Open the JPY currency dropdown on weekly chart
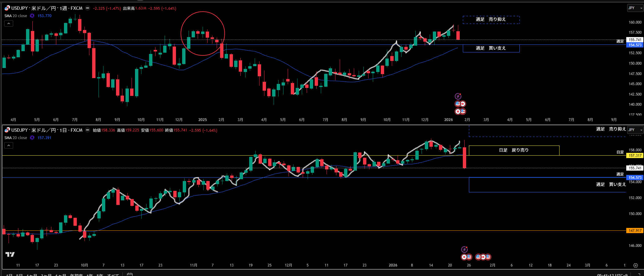The width and height of the screenshot is (644, 276). pyautogui.click(x=635, y=8)
